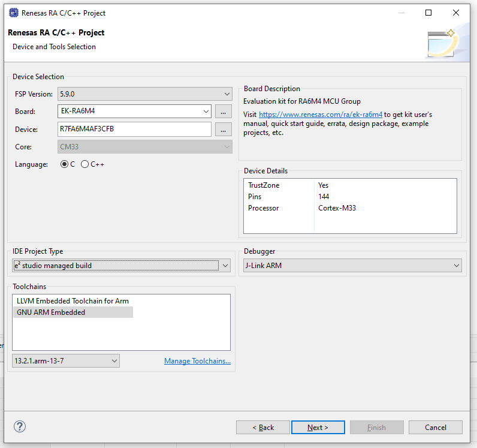Open the Manage Toolchains link
This screenshot has height=448, width=477.
197,361
